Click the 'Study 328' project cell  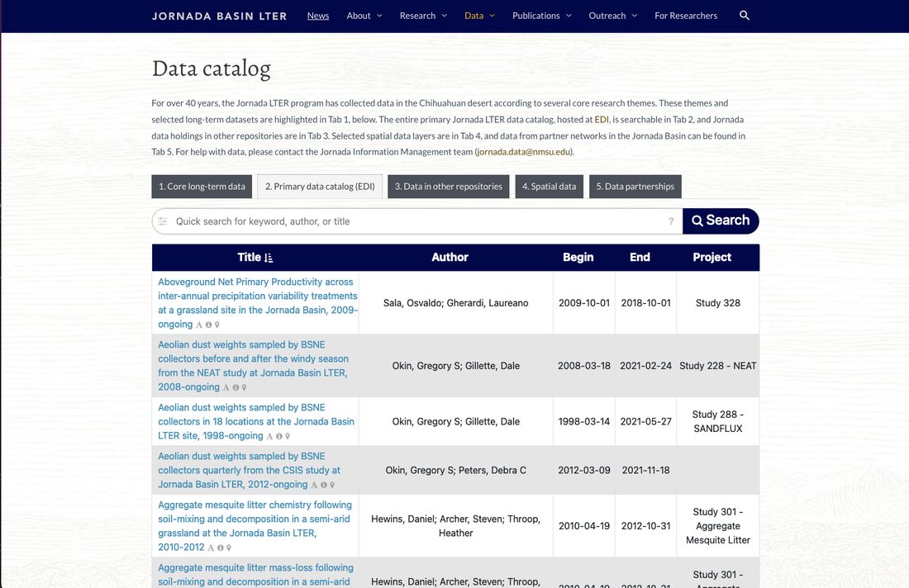[717, 303]
